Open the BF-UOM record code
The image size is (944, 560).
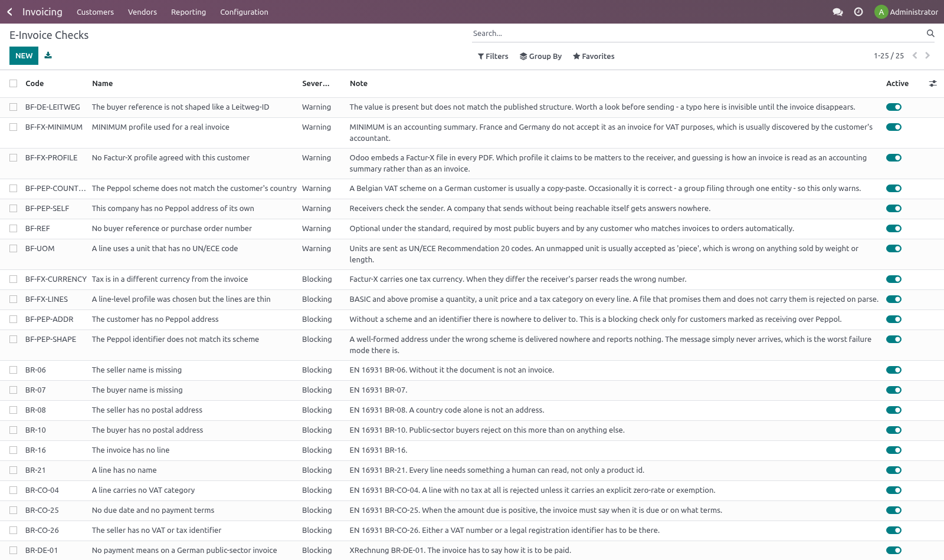(x=40, y=249)
